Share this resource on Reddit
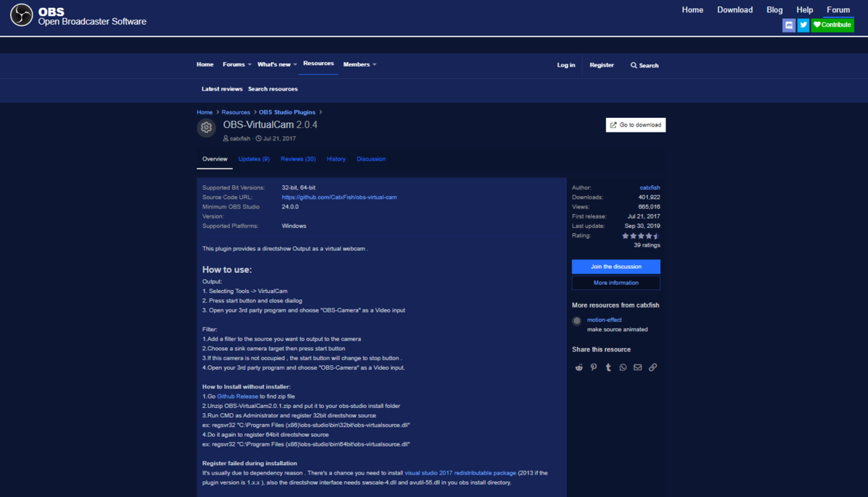This screenshot has width=868, height=497. point(579,368)
